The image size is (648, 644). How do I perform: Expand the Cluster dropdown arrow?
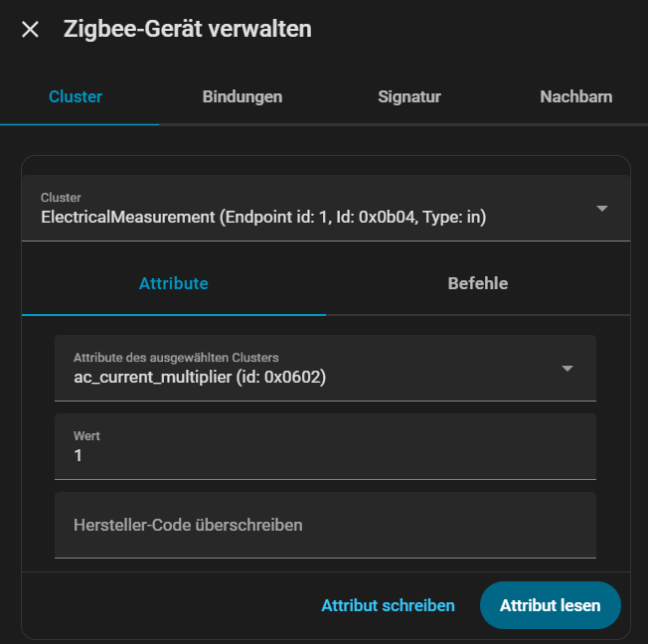(x=601, y=209)
